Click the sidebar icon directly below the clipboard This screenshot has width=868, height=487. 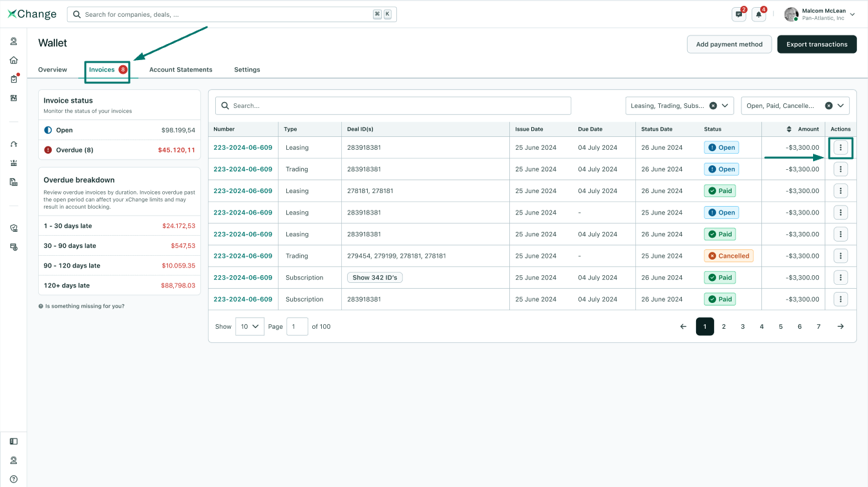coord(14,98)
